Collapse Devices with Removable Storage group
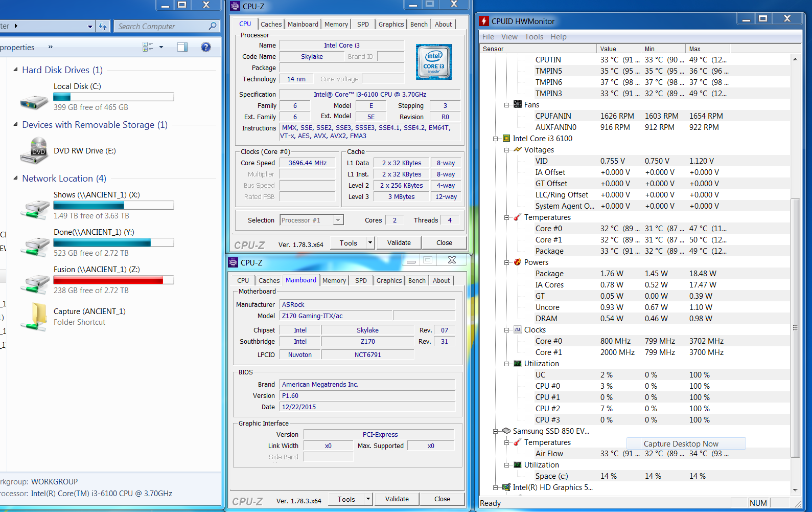 15,124
